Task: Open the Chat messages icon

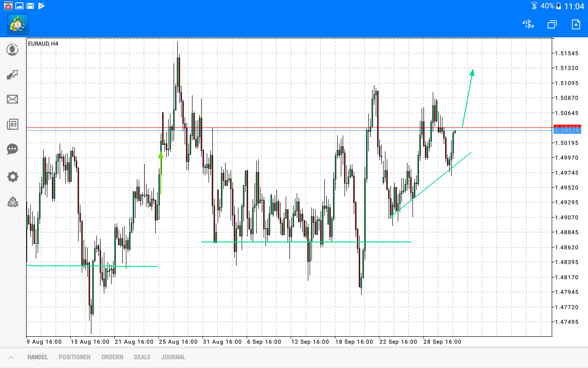Action: point(12,149)
